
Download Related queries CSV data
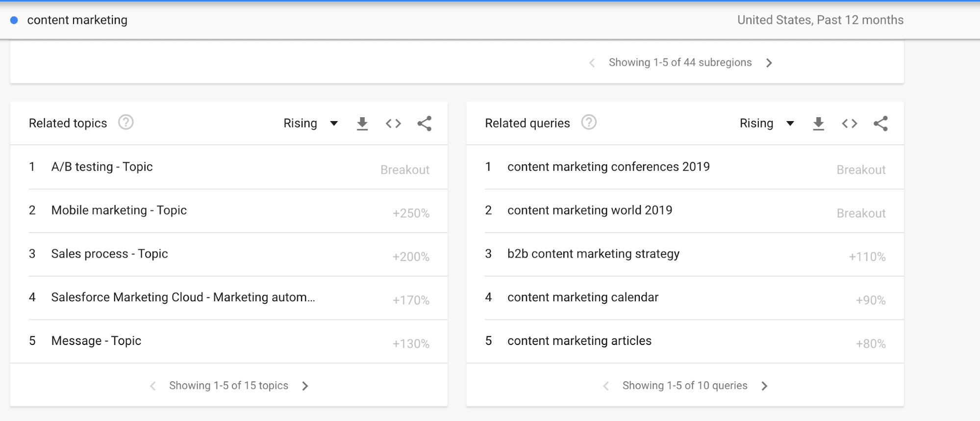coord(818,124)
